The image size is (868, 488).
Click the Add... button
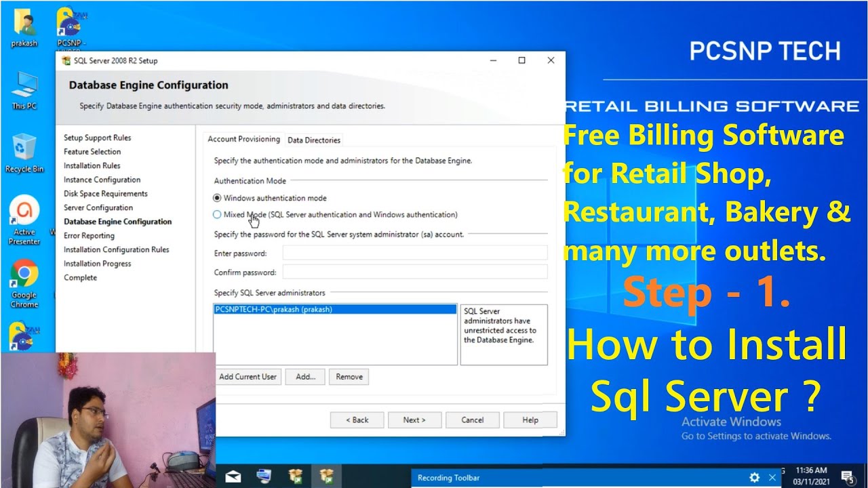pos(305,377)
